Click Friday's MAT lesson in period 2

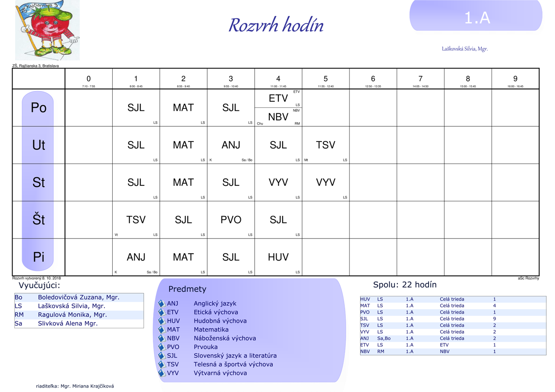tap(183, 257)
